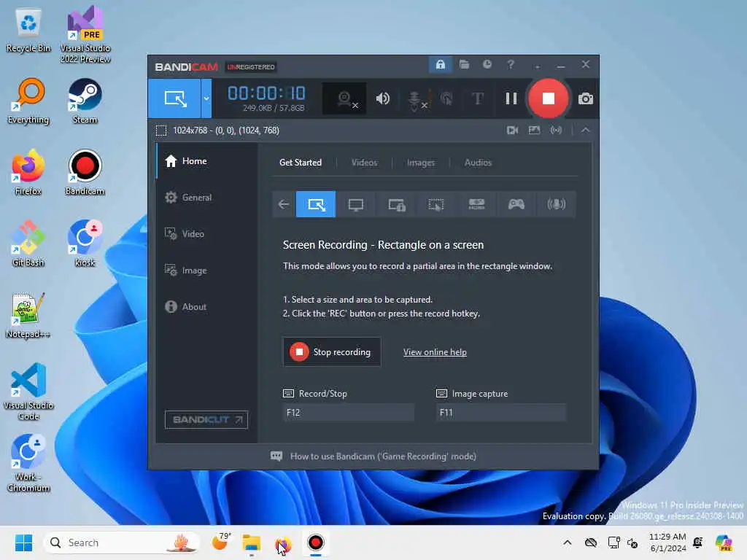The image size is (747, 560).
Task: Toggle the text overlay T icon
Action: pos(477,98)
